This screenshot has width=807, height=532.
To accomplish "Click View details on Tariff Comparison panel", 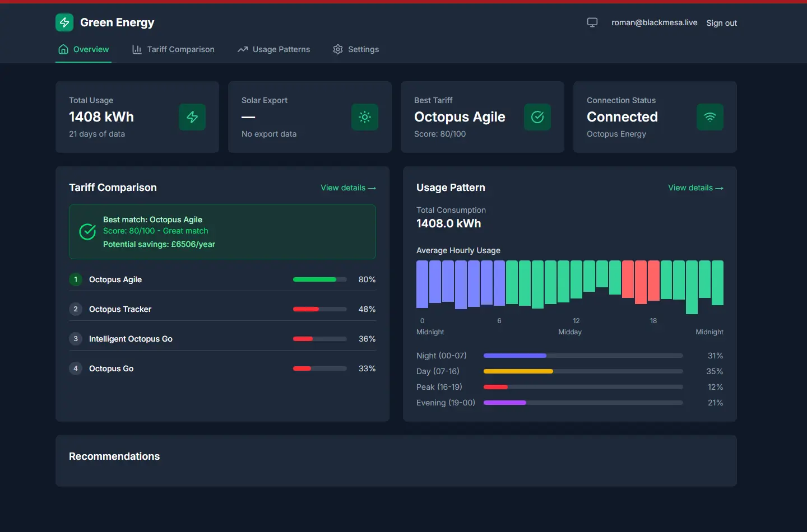I will coord(348,188).
